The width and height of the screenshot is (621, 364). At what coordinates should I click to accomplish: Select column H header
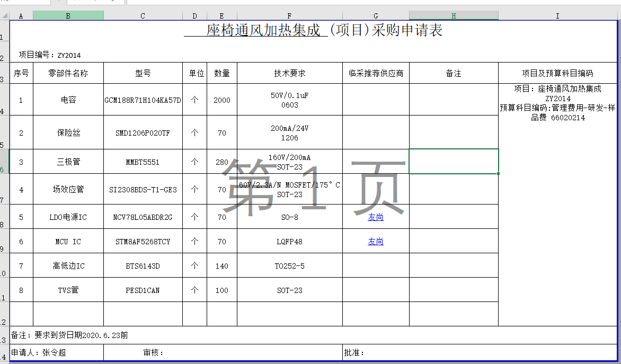[x=454, y=16]
